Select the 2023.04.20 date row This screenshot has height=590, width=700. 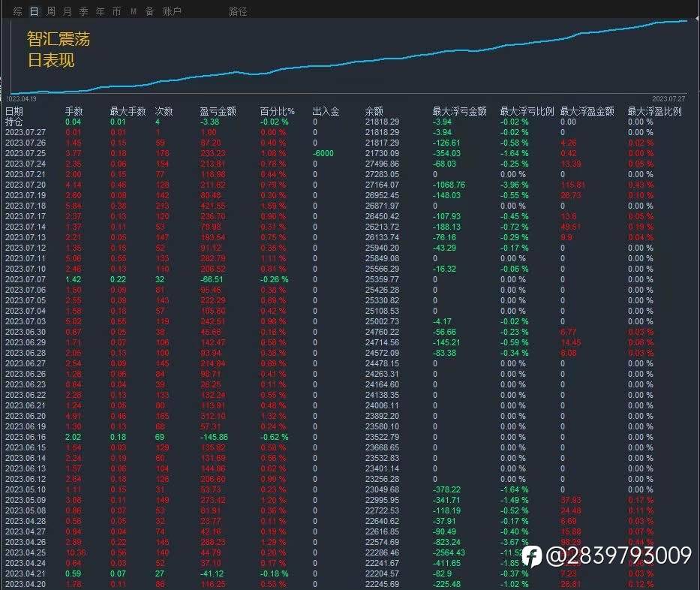click(26, 584)
